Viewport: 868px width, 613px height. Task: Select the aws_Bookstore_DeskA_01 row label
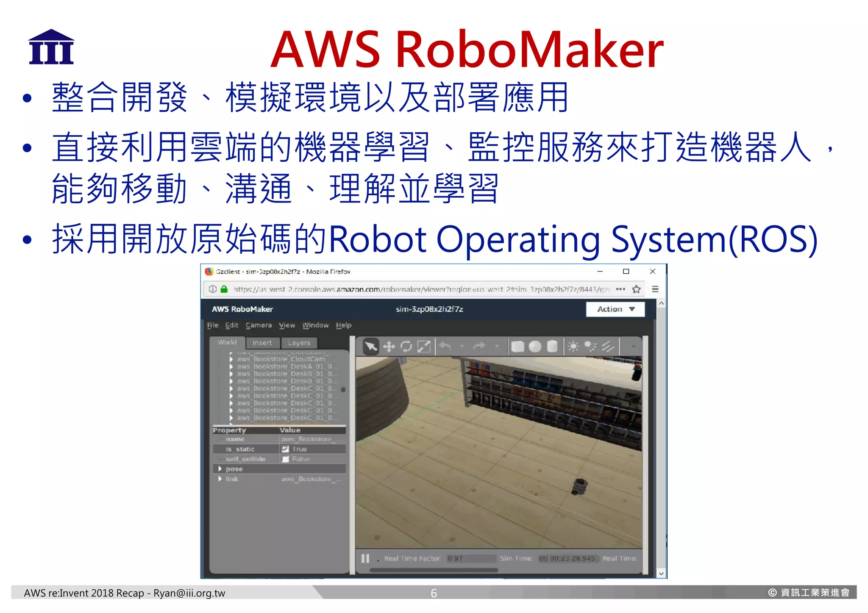click(287, 366)
